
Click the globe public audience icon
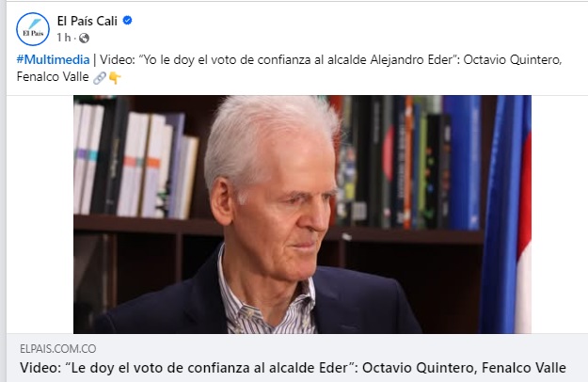click(84, 38)
